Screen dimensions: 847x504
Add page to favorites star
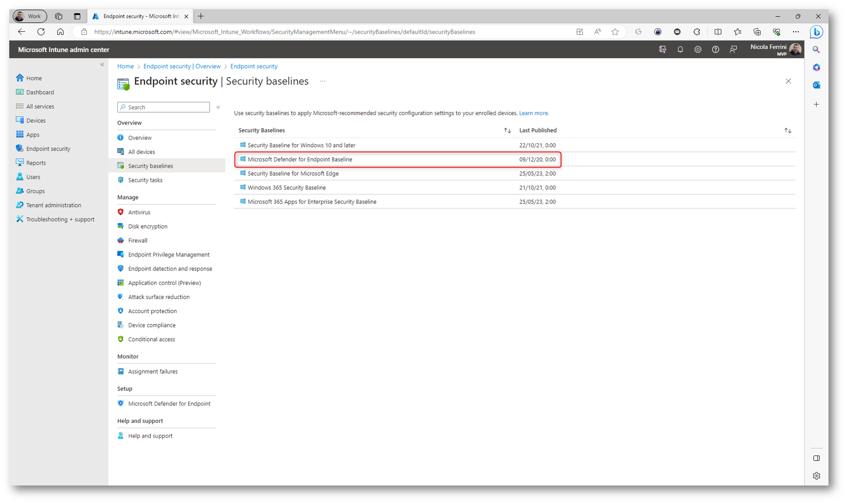pos(615,32)
